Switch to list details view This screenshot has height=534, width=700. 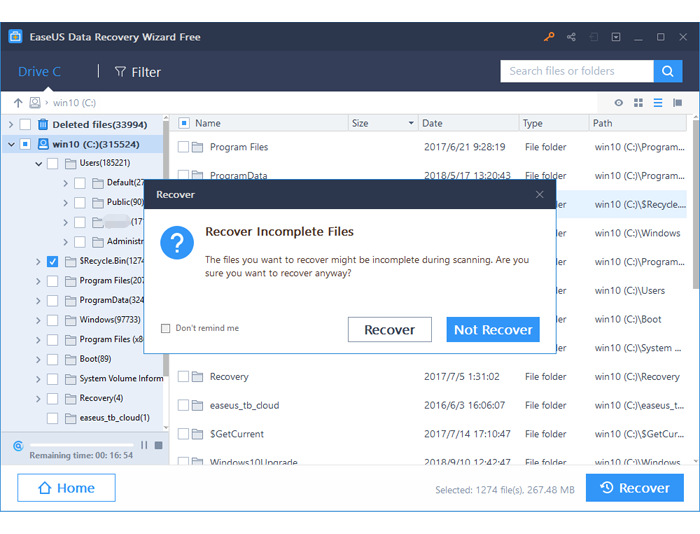pos(658,103)
